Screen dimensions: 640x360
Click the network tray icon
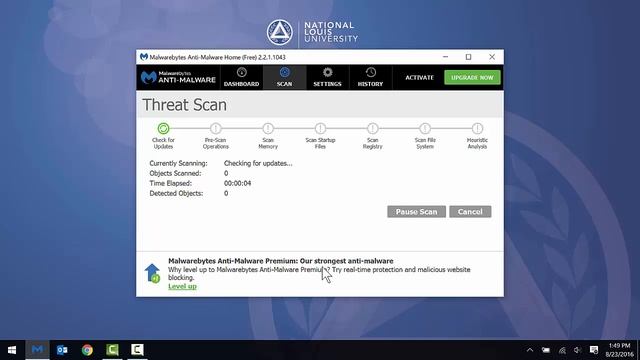pos(562,350)
